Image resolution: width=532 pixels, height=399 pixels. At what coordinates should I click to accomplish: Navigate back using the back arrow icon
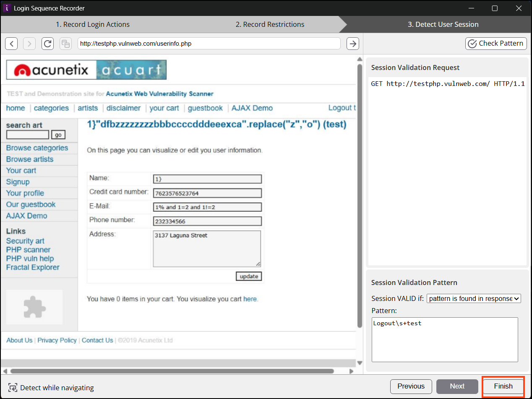point(11,43)
